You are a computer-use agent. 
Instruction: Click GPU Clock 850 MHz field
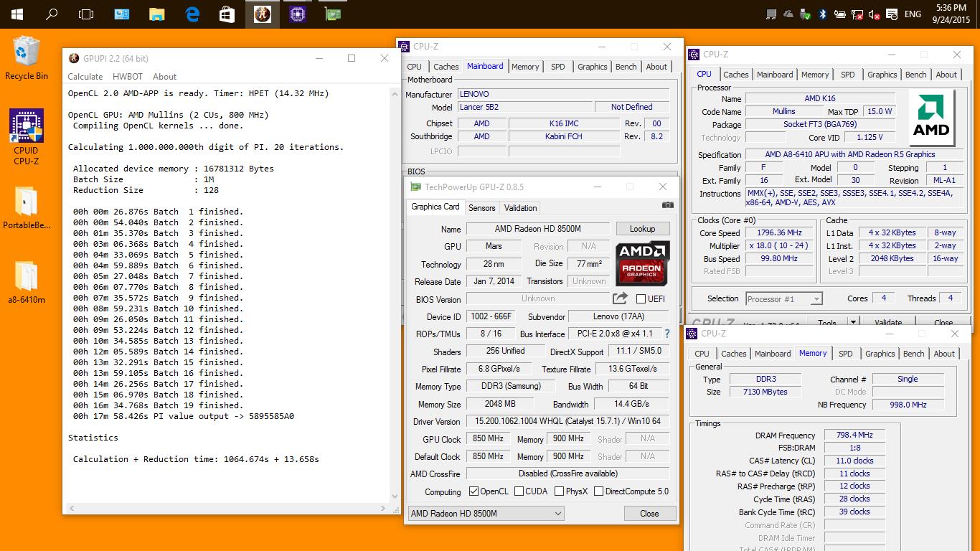pyautogui.click(x=488, y=438)
